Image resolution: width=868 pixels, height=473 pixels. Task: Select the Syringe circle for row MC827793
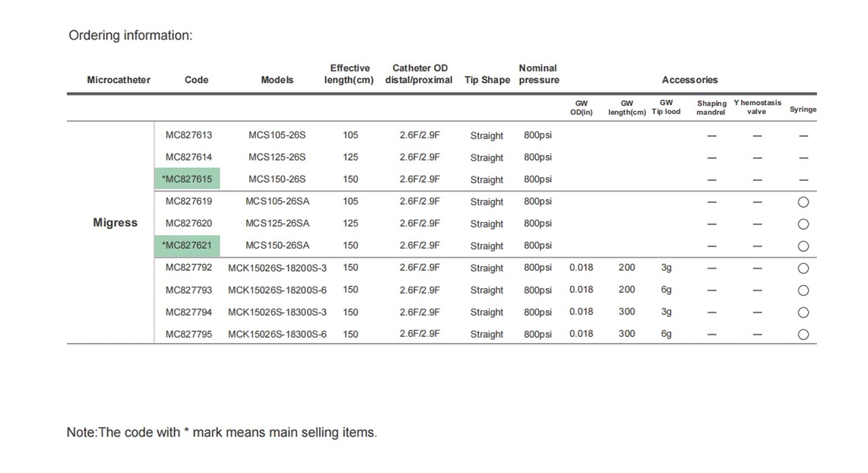pos(803,290)
